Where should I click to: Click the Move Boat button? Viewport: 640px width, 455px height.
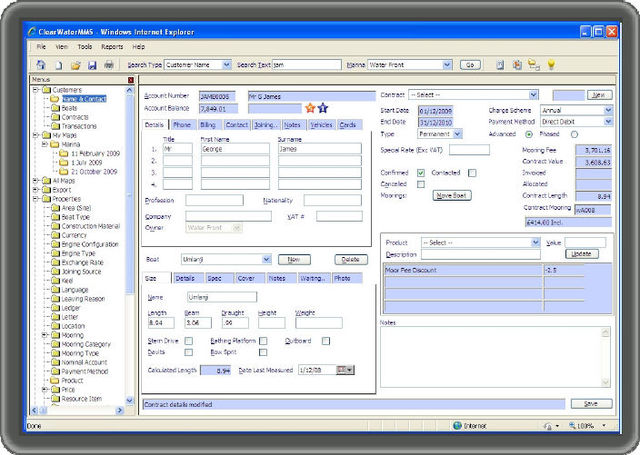click(452, 195)
